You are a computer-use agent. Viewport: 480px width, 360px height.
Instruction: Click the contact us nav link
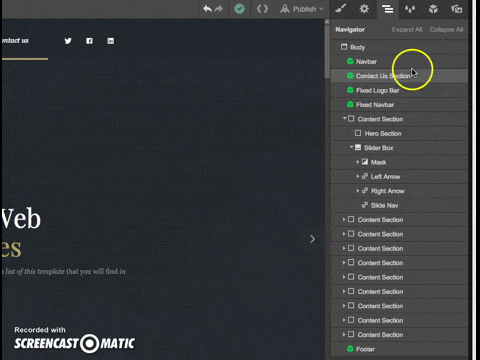[15, 41]
